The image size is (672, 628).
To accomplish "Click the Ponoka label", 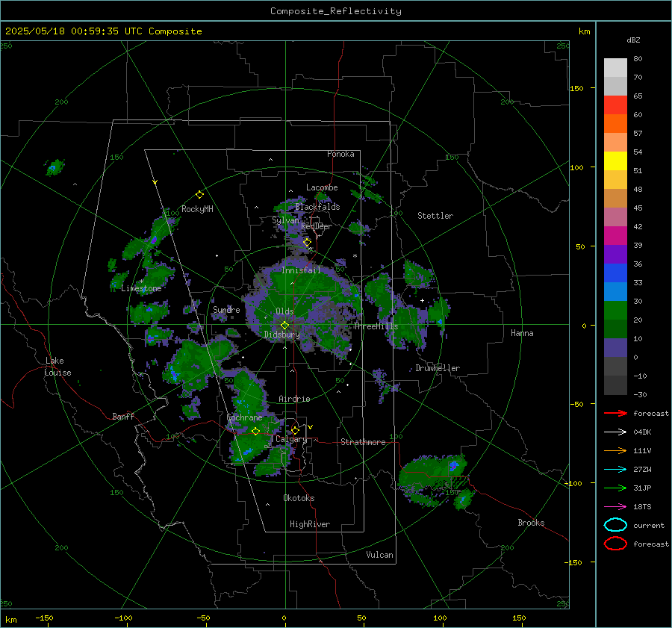I will coord(340,154).
